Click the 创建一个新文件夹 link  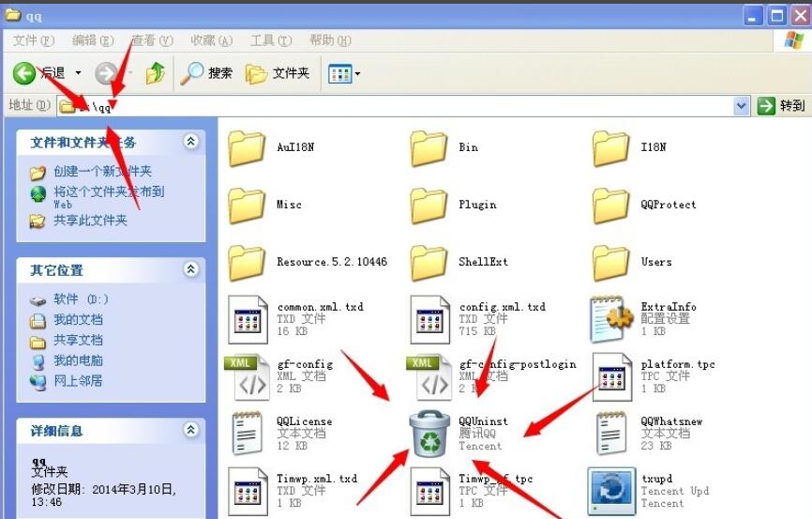coord(102,172)
